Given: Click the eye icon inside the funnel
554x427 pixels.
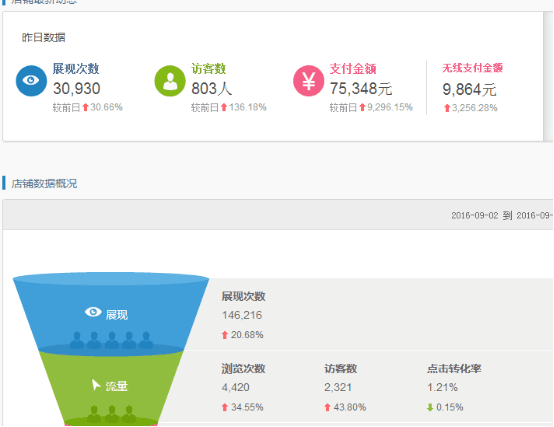Looking at the screenshot, I should (93, 312).
